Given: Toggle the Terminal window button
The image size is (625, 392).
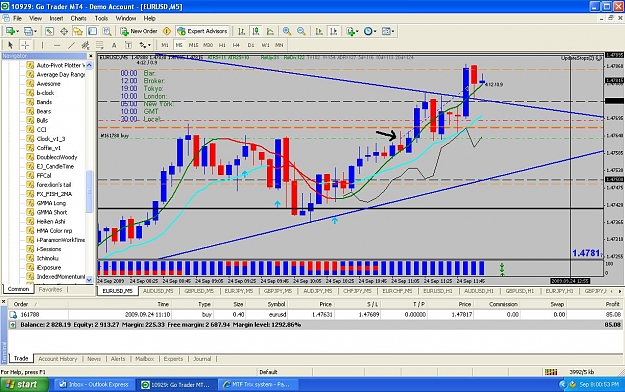Looking at the screenshot, I should 92,31.
